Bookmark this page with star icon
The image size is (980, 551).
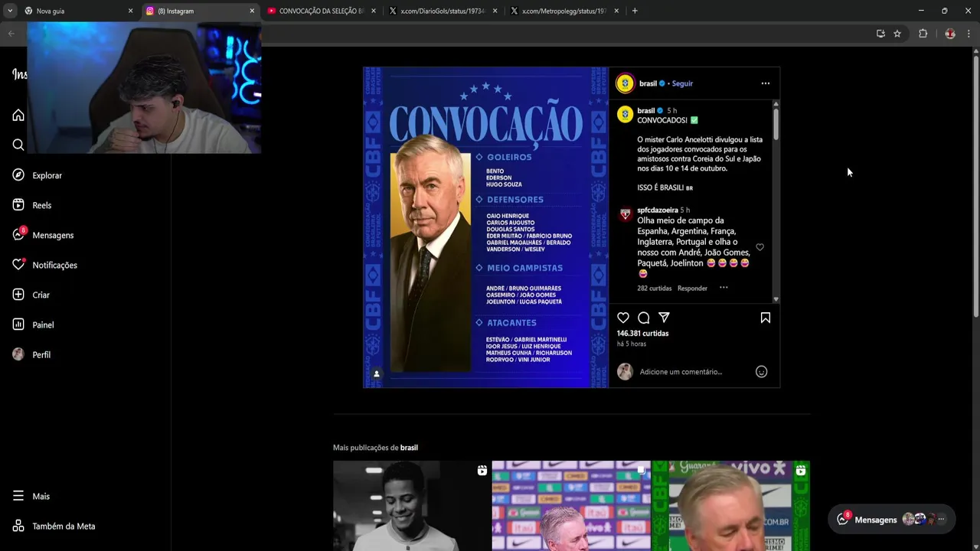point(897,34)
